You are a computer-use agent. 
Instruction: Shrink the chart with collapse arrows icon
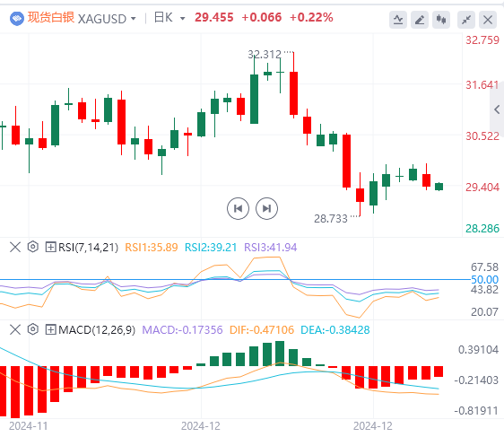pyautogui.click(x=466, y=20)
